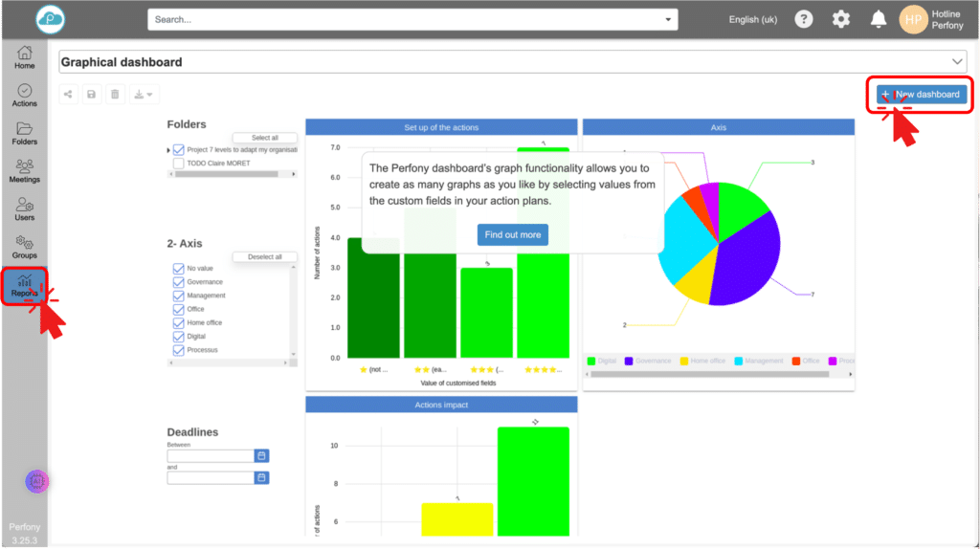
Task: Click the share dashboard icon
Action: click(68, 94)
